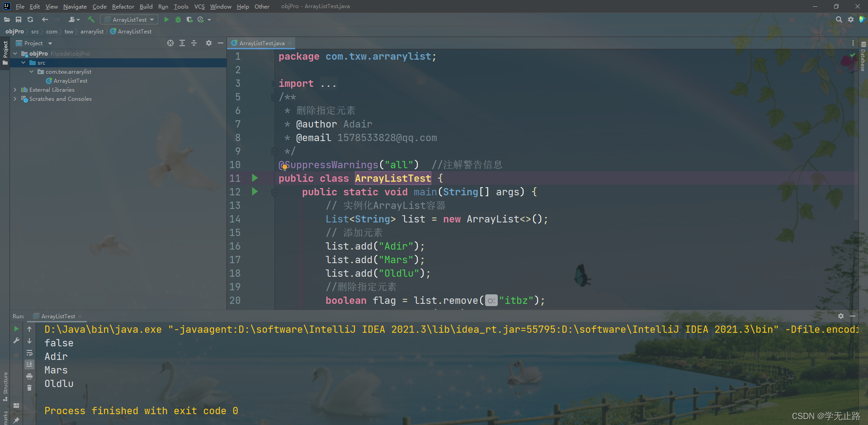This screenshot has height=425, width=868.
Task: Expand External Libraries node
Action: [x=15, y=90]
